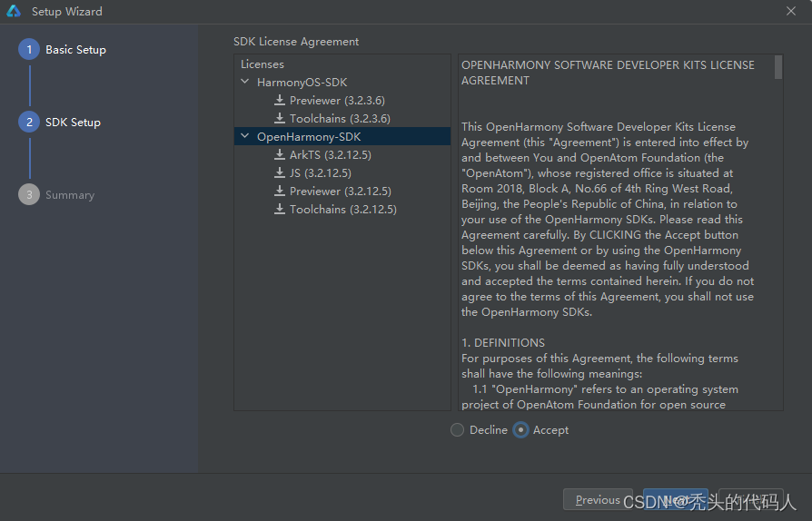The image size is (812, 521).
Task: Collapse the OpenHarmony-SDK tree node
Action: point(245,136)
